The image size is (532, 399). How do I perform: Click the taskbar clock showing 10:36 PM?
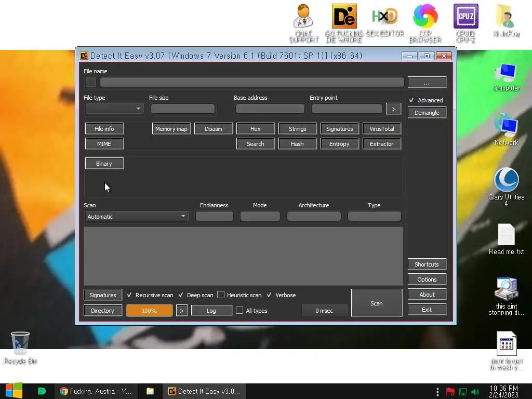(x=504, y=391)
